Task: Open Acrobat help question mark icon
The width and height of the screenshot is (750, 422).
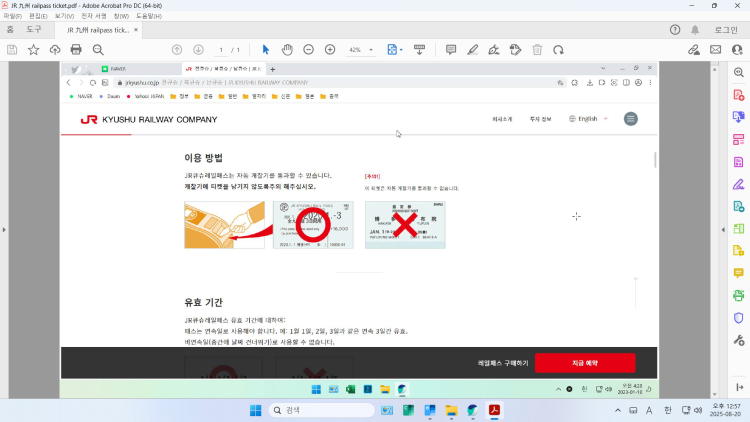Action: click(675, 30)
